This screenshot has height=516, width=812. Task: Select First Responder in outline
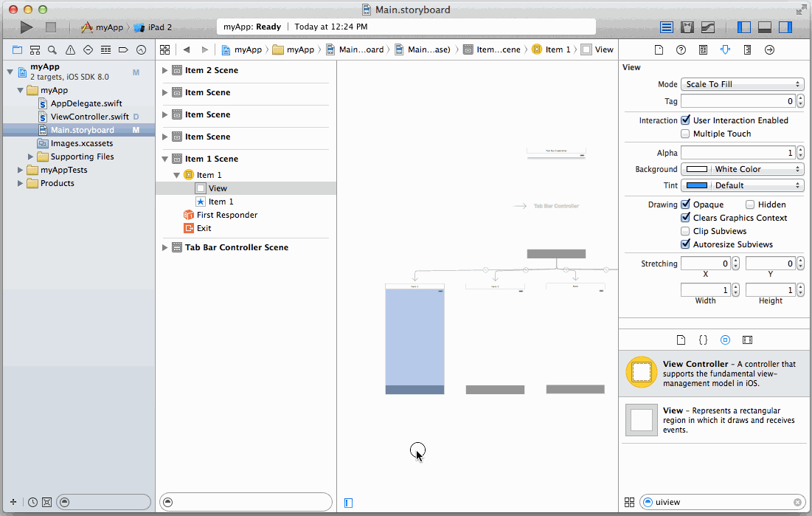[227, 215]
